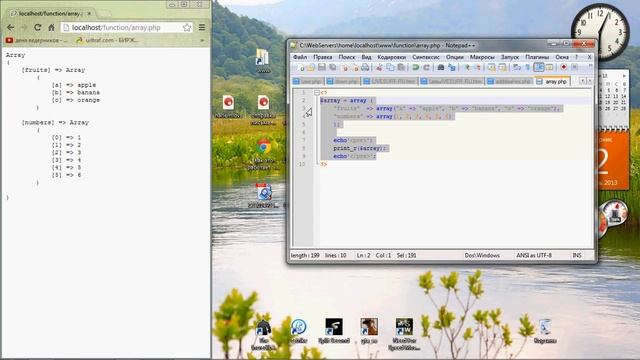Zoom out the editor text

coord(478,67)
